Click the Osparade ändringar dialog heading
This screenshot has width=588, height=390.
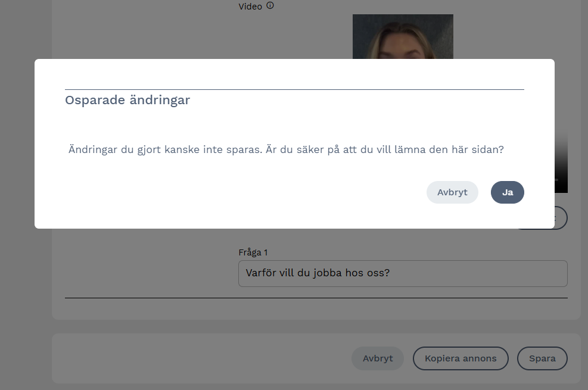(x=127, y=100)
